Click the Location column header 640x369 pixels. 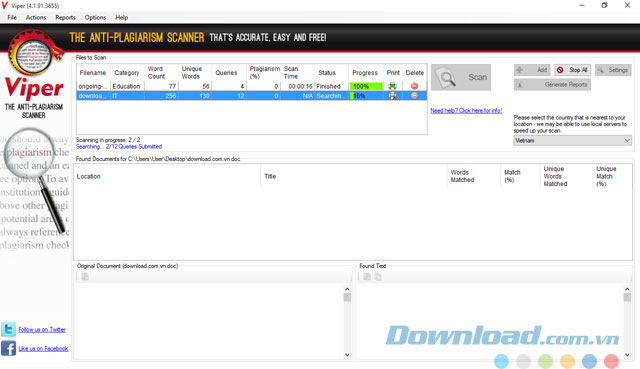(x=167, y=176)
